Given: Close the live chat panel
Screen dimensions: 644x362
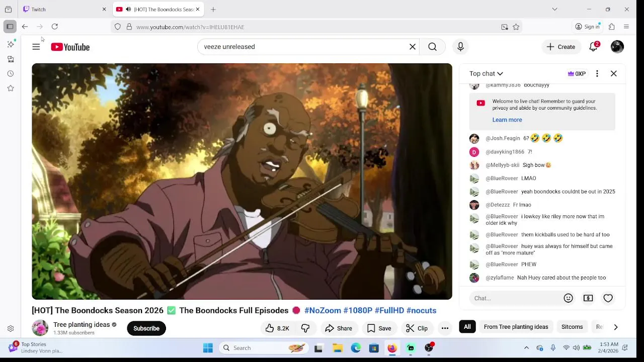Looking at the screenshot, I should point(614,73).
